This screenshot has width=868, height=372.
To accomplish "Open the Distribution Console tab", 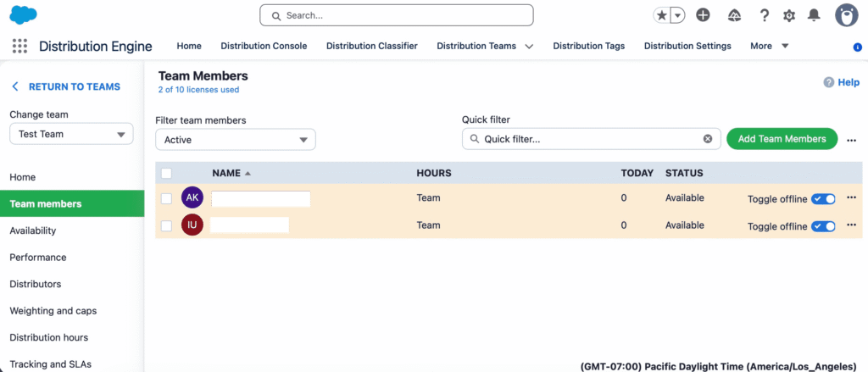I will 264,46.
